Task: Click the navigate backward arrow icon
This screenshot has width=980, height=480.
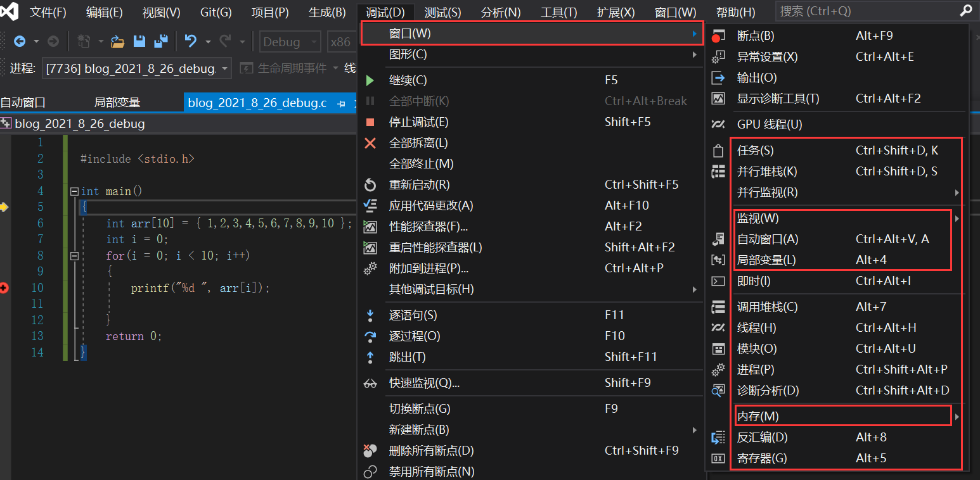Action: pos(20,42)
